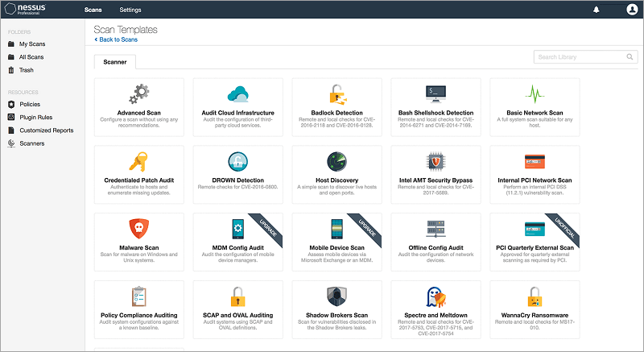Viewport: 644px width, 352px height.
Task: Open the Advanced Scan gears icon
Action: tap(139, 94)
